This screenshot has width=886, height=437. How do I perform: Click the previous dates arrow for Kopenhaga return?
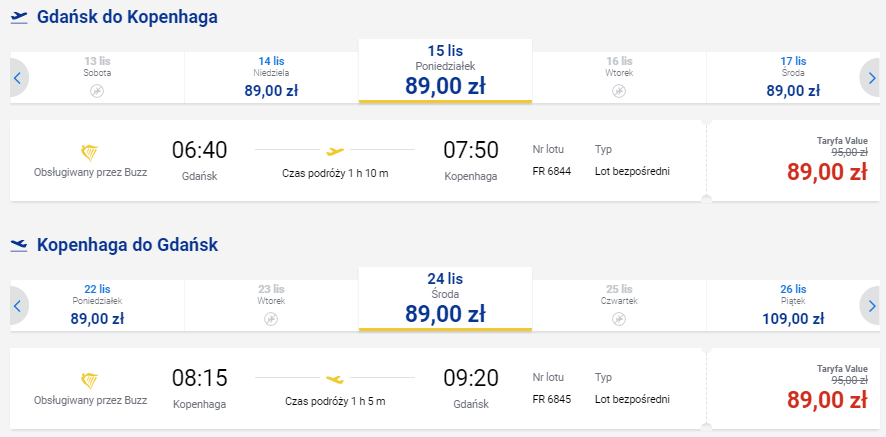(x=18, y=306)
